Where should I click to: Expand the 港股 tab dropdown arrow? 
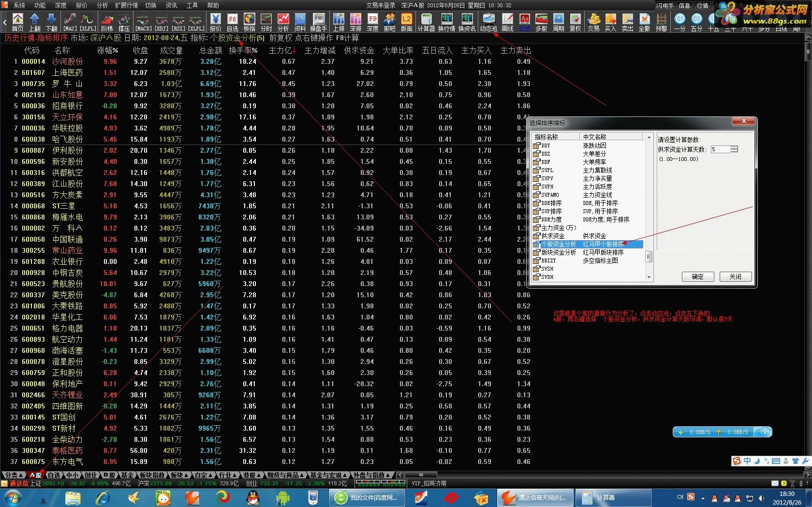(259, 475)
